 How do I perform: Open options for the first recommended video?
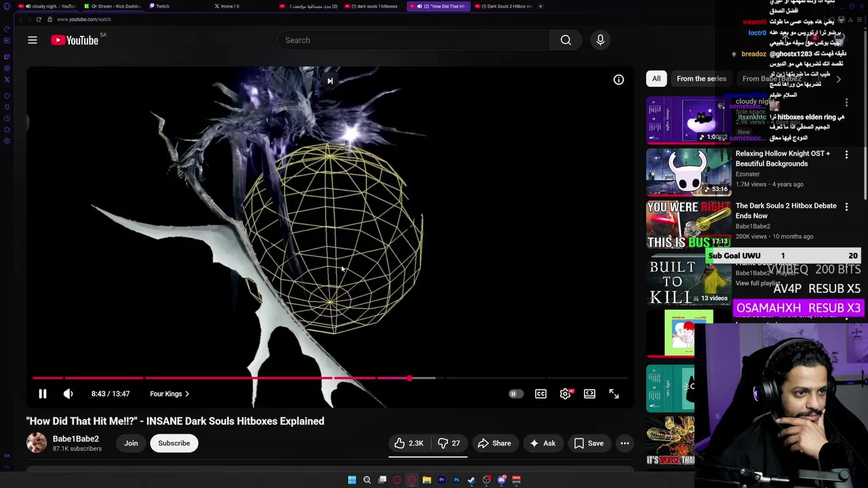pos(846,103)
